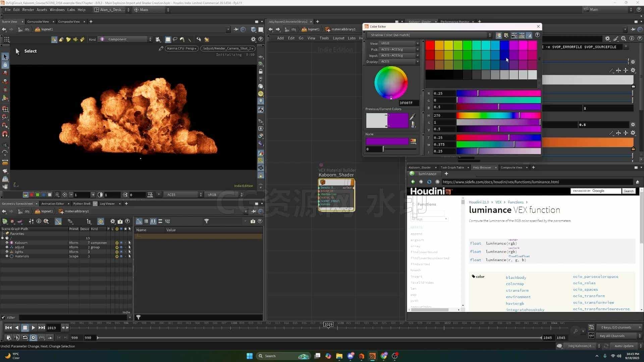Image resolution: width=644 pixels, height=362 pixels.
Task: Open Windows Start menu
Action: [x=250, y=356]
